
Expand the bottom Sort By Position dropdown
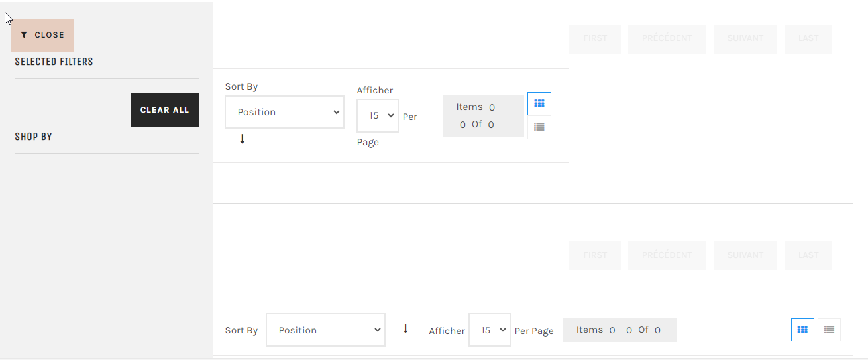[325, 330]
